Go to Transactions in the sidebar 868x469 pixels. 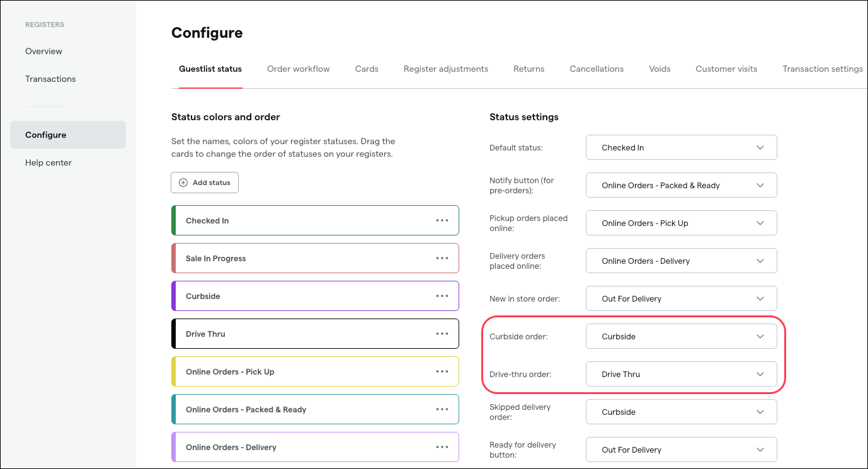[x=50, y=79]
